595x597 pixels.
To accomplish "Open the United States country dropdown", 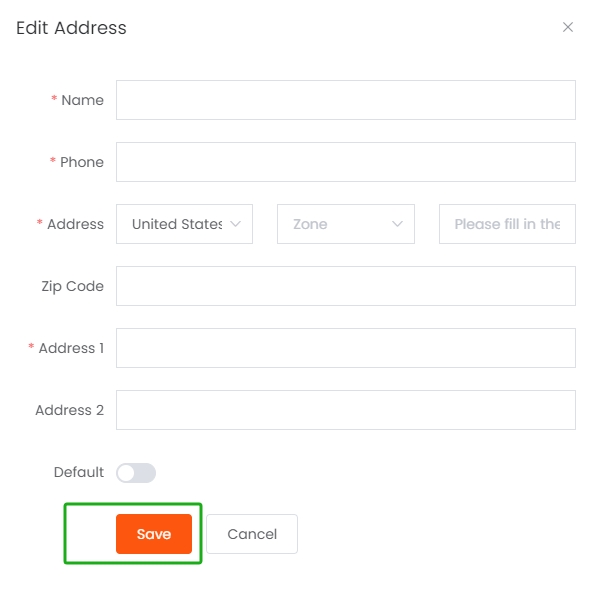I will click(184, 224).
